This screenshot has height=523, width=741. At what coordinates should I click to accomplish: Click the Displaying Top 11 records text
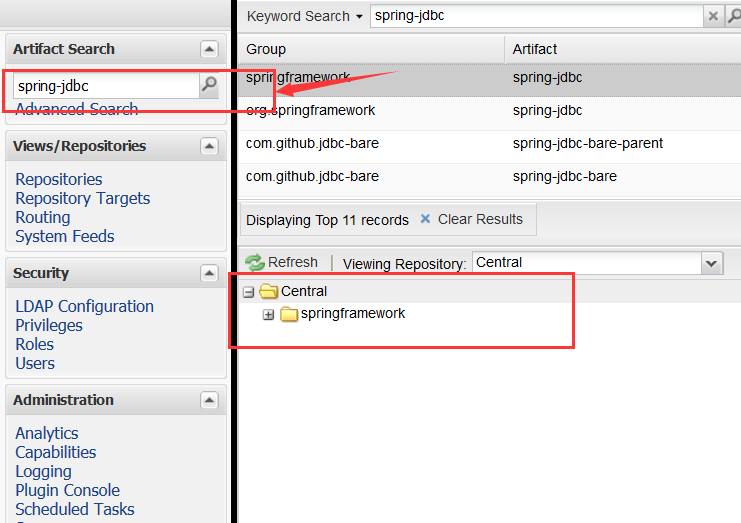click(x=327, y=220)
